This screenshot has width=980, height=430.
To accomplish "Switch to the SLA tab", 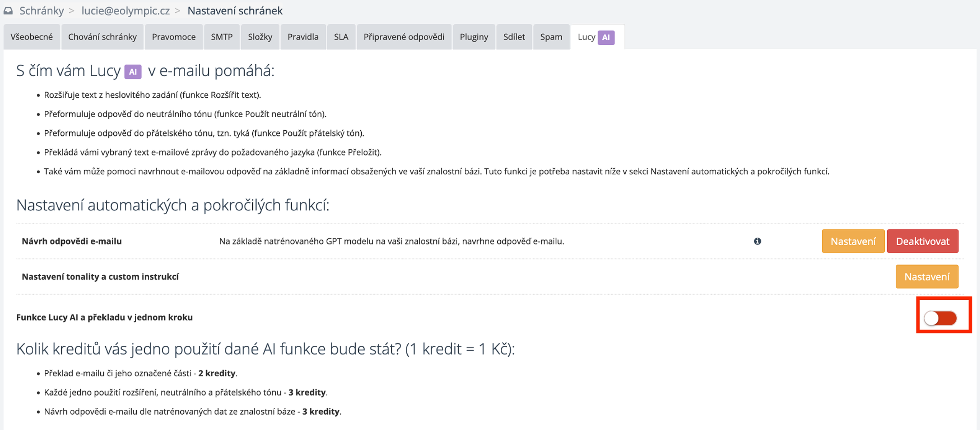I will tap(341, 37).
